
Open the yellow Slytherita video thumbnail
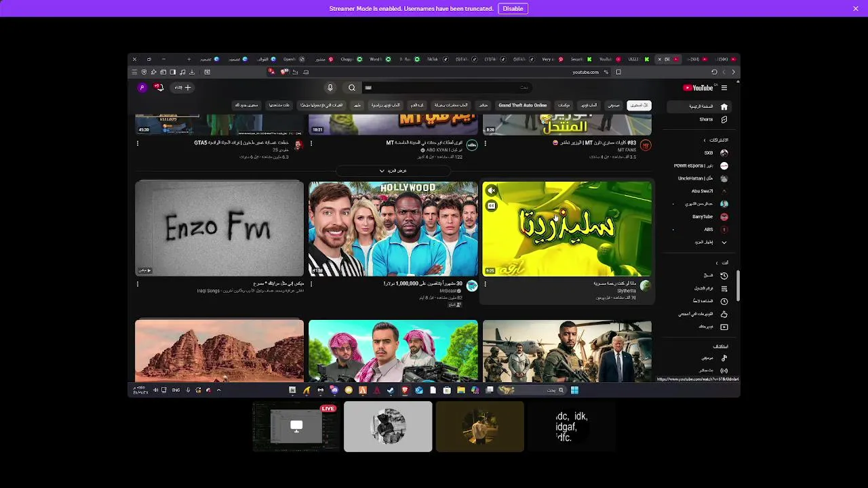click(567, 228)
